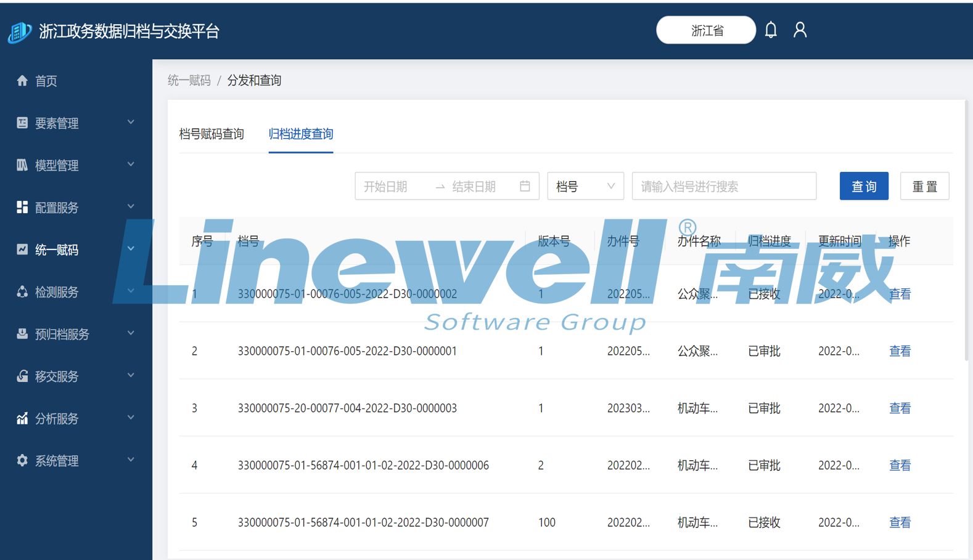Expand the 预归档服务 menu chevron
Image resolution: width=973 pixels, height=560 pixels.
(131, 333)
